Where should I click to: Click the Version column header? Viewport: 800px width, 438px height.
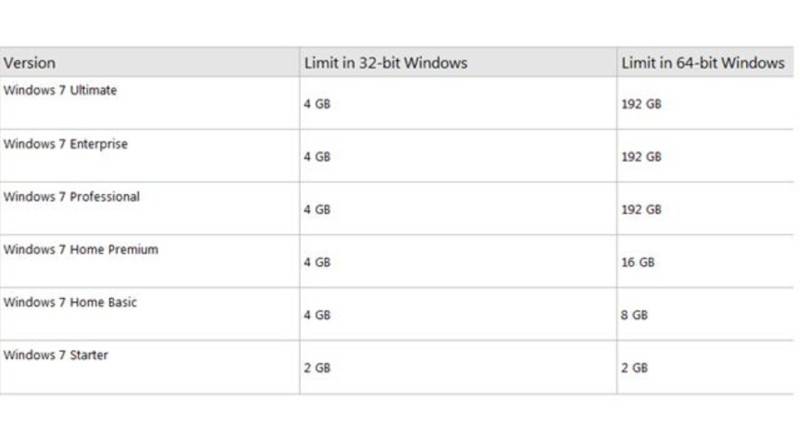(x=30, y=63)
